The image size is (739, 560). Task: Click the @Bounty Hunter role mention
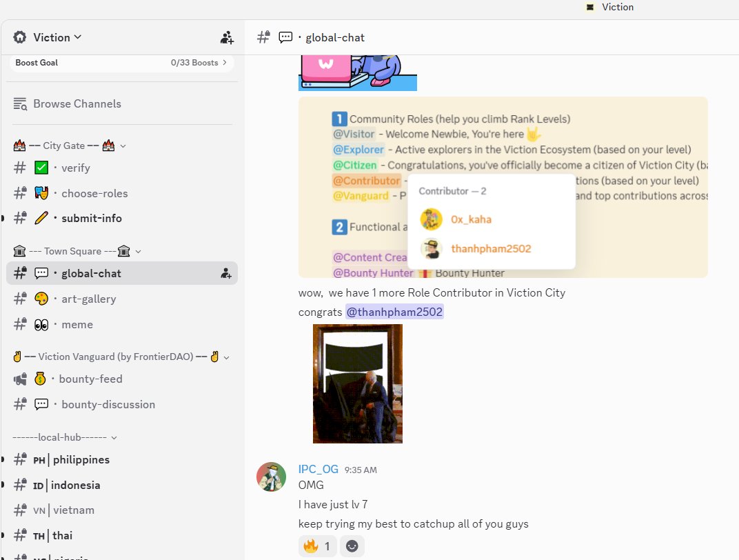point(373,273)
